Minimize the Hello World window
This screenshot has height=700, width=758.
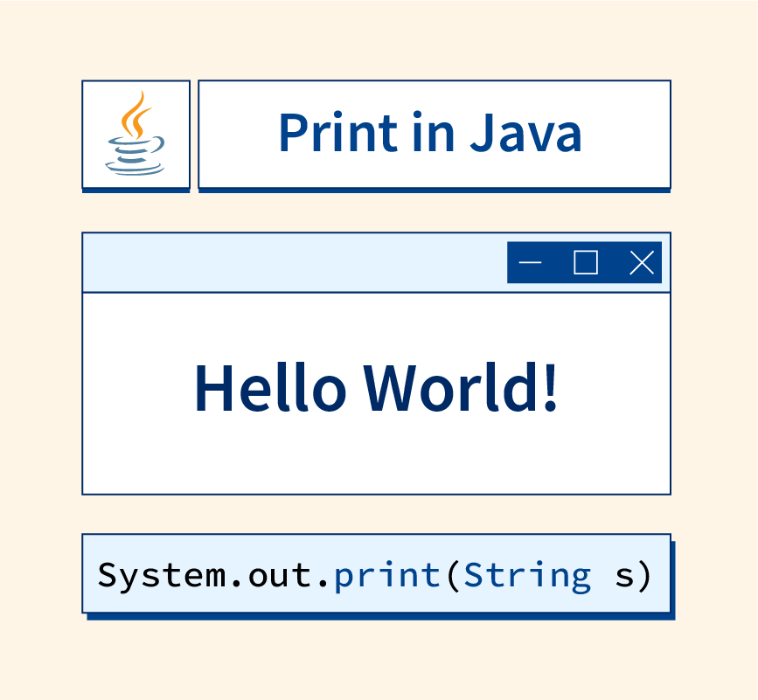[x=531, y=263]
